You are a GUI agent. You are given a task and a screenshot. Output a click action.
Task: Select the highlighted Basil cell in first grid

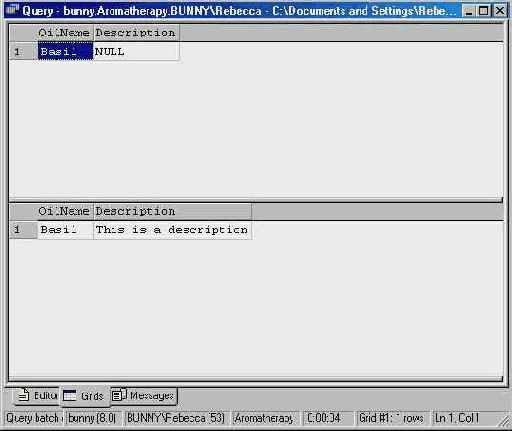[65, 51]
